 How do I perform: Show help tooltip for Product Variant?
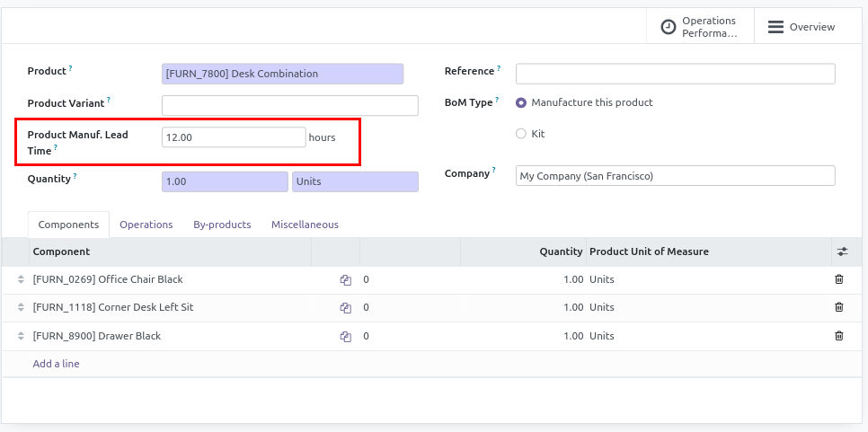[x=109, y=100]
